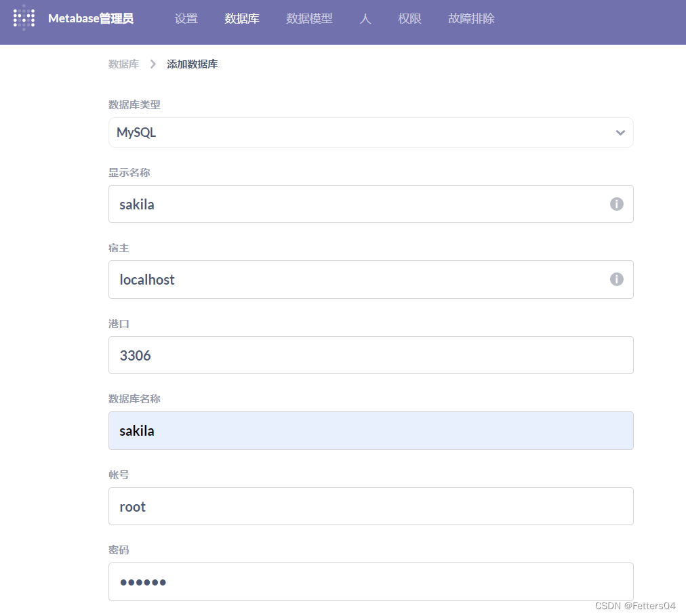Click the 帐号 field containing root
This screenshot has width=686, height=616.
371,506
